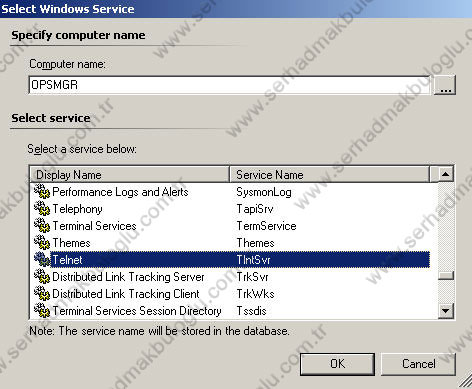Click the service list scrollbar thumb
Image resolution: width=472 pixels, height=389 pixels.
coord(446,276)
